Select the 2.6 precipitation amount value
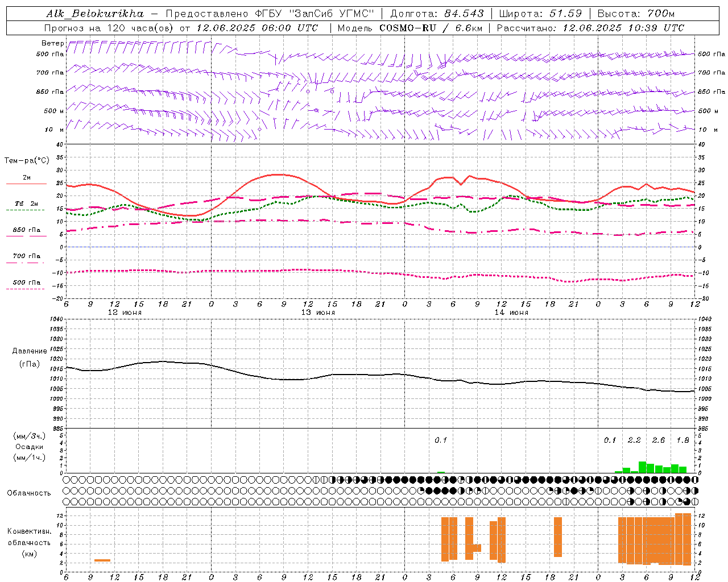The width and height of the screenshot is (728, 582). [x=659, y=440]
